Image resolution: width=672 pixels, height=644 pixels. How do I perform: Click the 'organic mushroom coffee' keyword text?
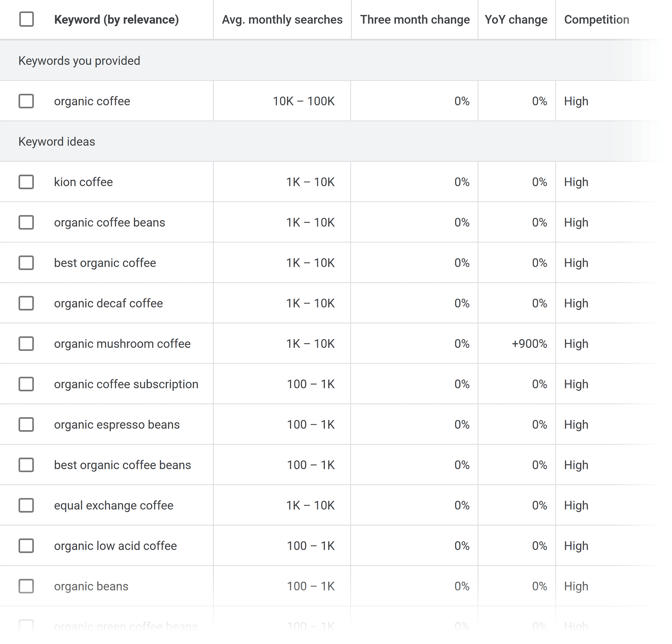[122, 344]
